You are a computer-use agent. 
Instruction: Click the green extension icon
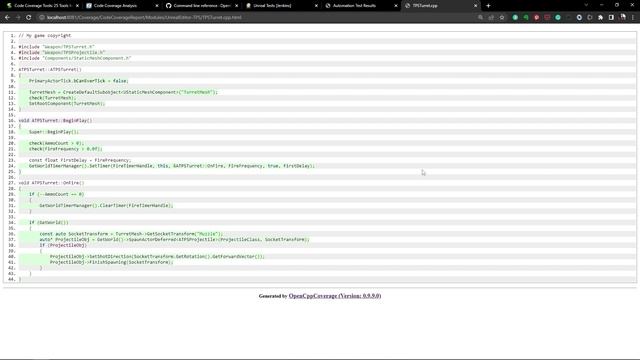526,18
